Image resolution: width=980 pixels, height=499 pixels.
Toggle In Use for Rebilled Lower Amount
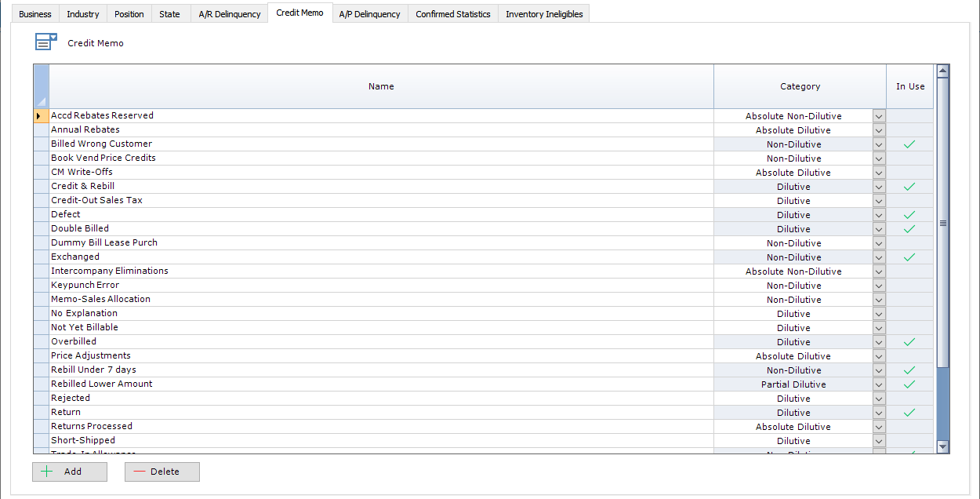point(909,384)
